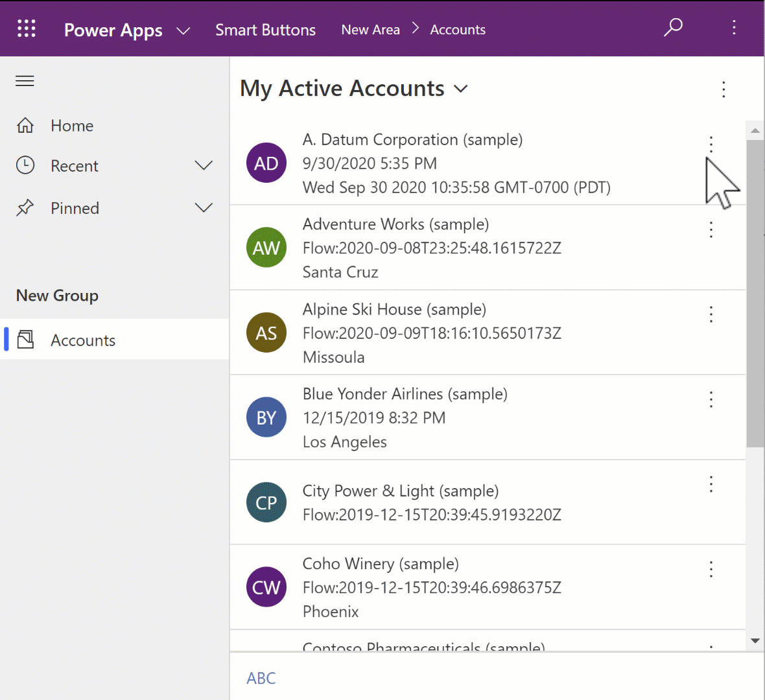765x700 pixels.
Task: Click Flow:2020-09-08T23:25:48.1615722Z text
Action: coord(432,248)
